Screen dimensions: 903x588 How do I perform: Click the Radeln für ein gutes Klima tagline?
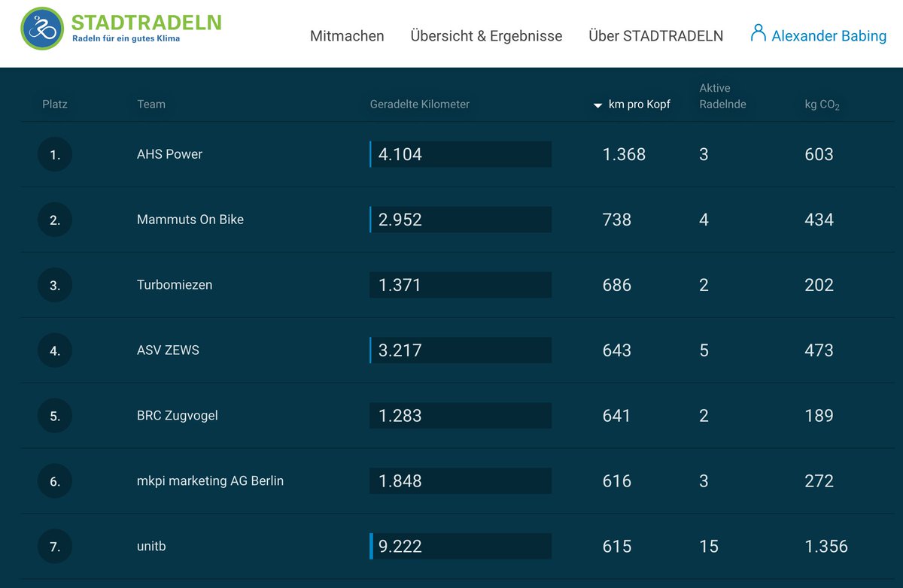tap(126, 38)
